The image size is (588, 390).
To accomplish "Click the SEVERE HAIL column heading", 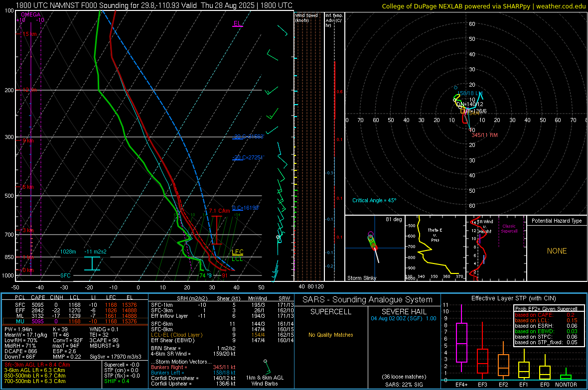I will [x=404, y=312].
